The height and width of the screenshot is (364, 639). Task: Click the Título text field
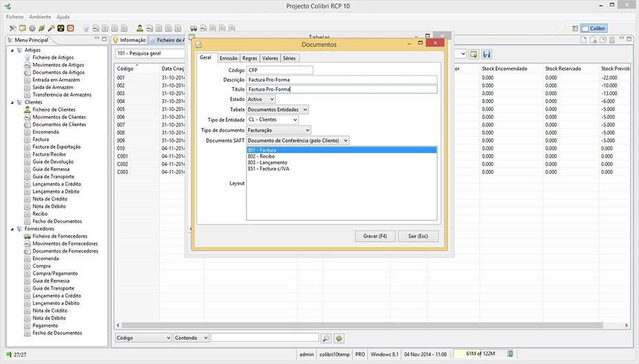point(341,89)
